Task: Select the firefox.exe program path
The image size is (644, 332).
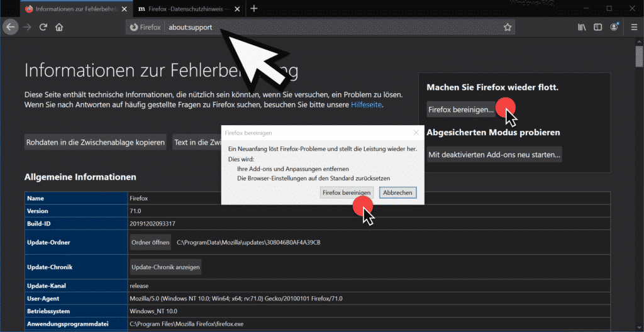Action: [186, 324]
